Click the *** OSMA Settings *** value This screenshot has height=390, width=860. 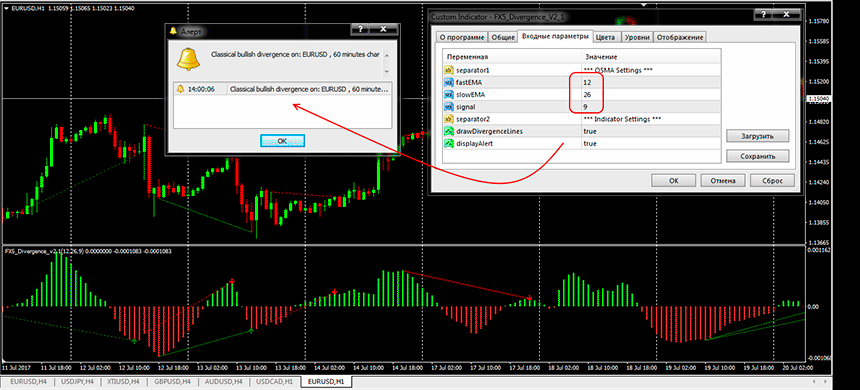coord(619,70)
